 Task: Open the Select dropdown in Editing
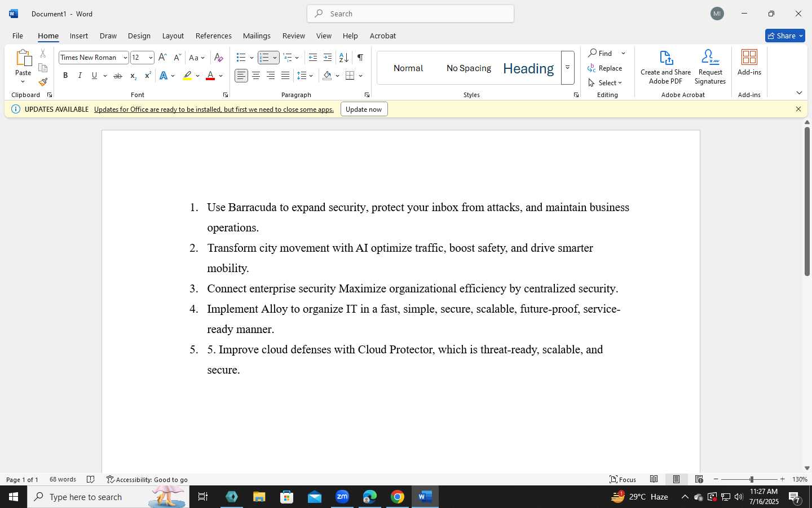pyautogui.click(x=605, y=83)
